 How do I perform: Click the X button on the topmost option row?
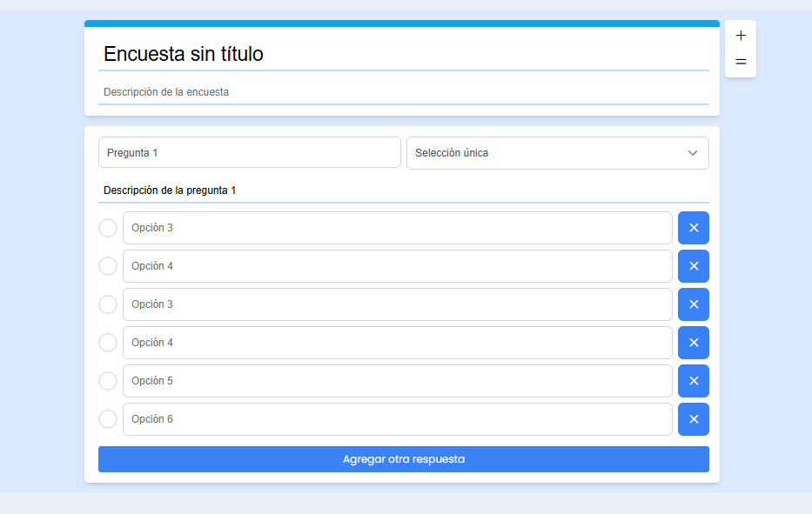point(694,228)
